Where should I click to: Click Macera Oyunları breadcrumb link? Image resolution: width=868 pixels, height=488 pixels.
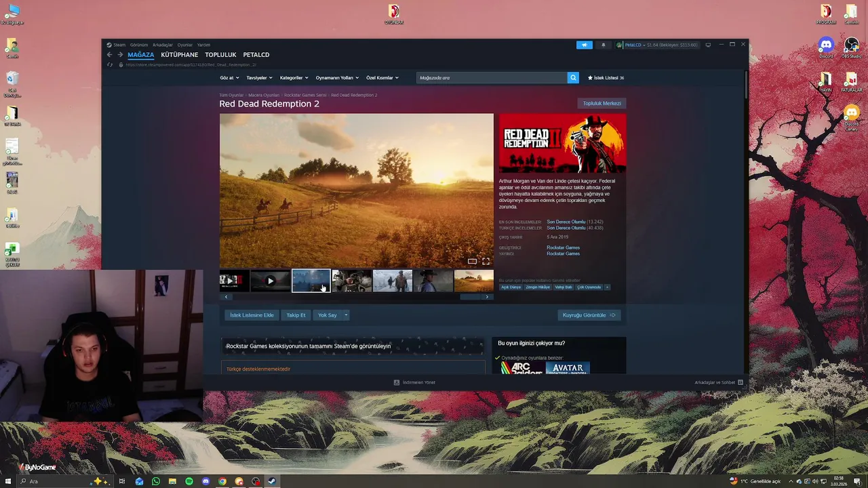(264, 96)
